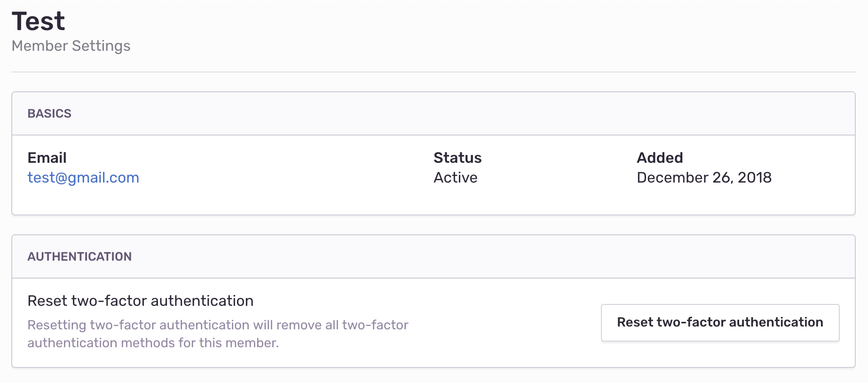
Task: Click the gap between Basics and Authentication panels
Action: coord(433,225)
